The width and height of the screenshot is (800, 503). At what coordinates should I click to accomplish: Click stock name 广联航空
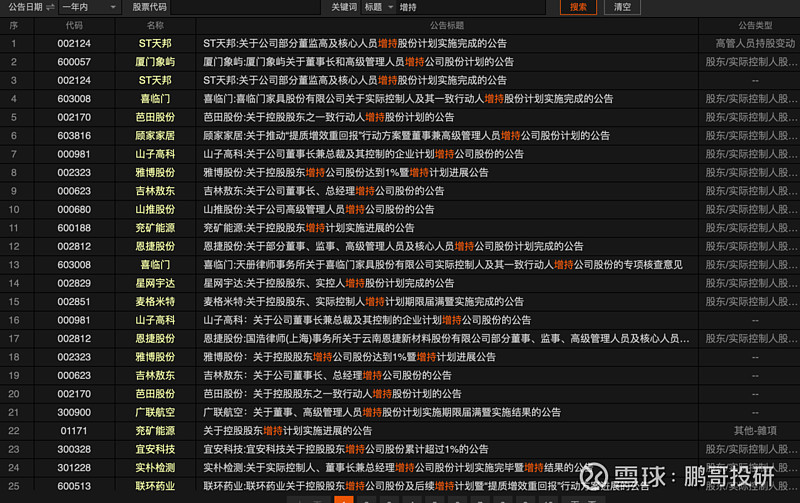(x=155, y=412)
